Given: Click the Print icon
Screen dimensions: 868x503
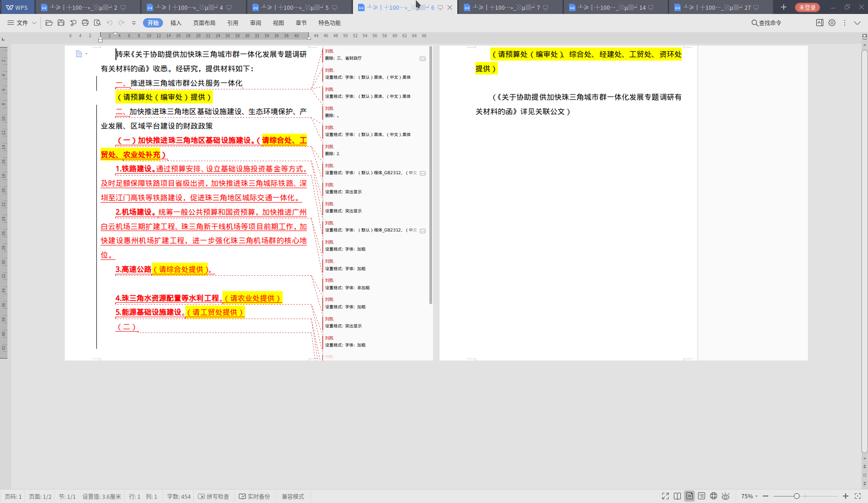Looking at the screenshot, I should tap(85, 22).
